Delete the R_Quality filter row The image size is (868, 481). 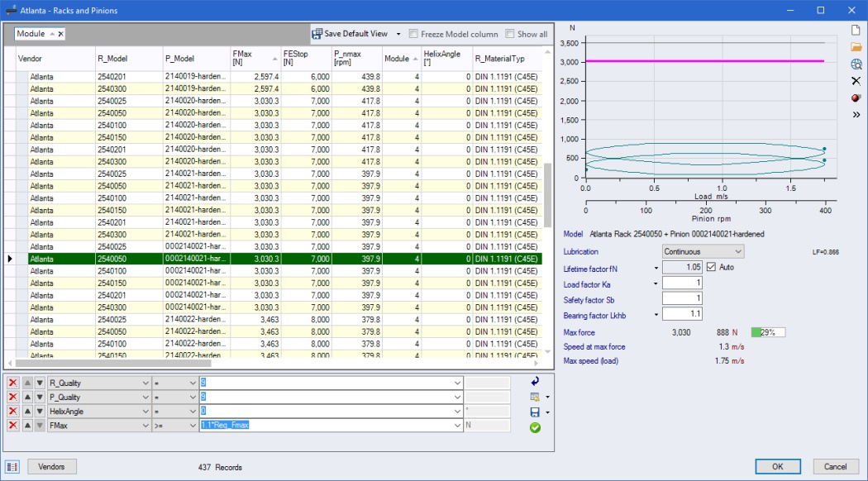coord(12,383)
